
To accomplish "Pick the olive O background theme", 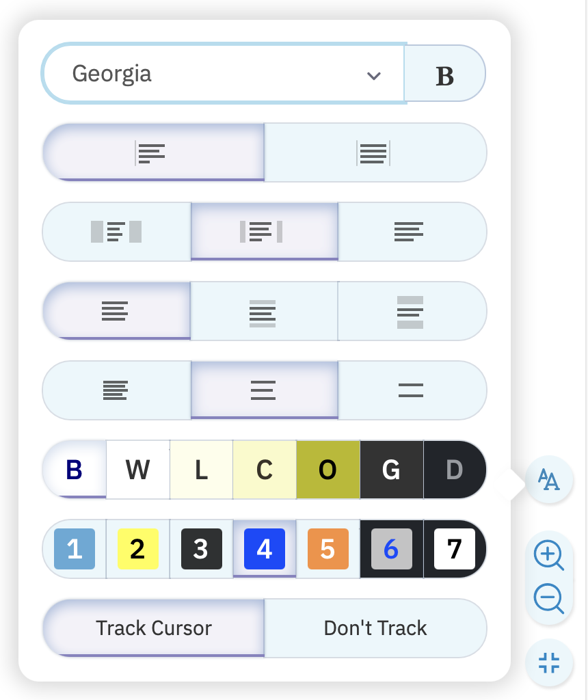I will click(x=328, y=470).
